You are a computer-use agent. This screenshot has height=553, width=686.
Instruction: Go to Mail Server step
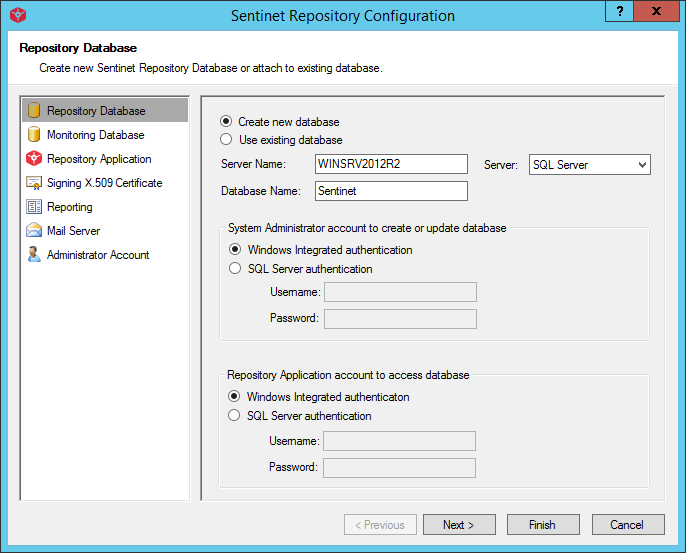(x=105, y=230)
